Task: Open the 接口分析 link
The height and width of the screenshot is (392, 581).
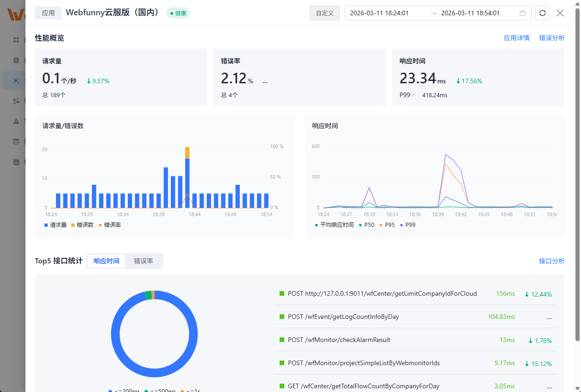Action: [x=551, y=261]
